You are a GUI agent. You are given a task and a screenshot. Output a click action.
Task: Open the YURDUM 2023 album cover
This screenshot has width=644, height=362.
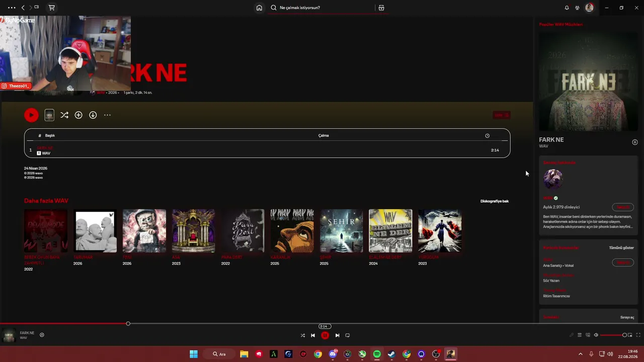click(x=440, y=231)
